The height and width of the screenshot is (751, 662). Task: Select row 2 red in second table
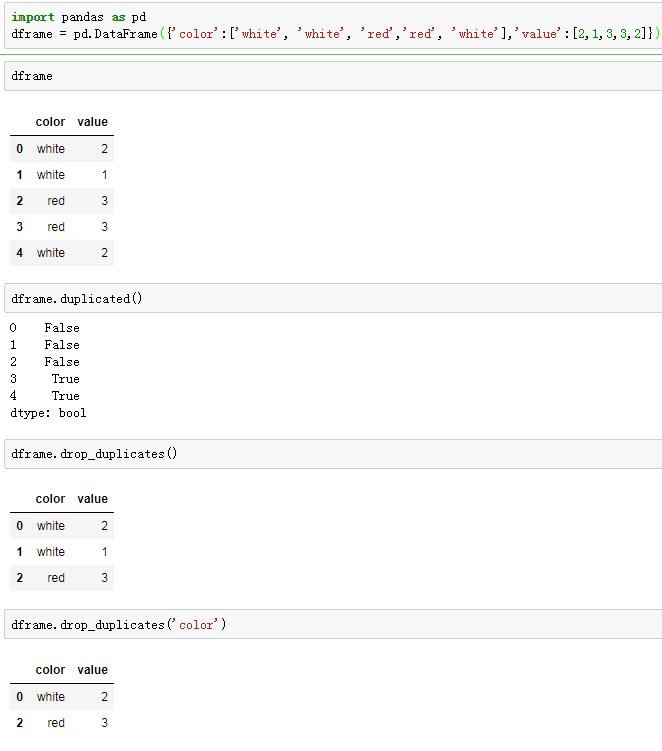[x=62, y=578]
